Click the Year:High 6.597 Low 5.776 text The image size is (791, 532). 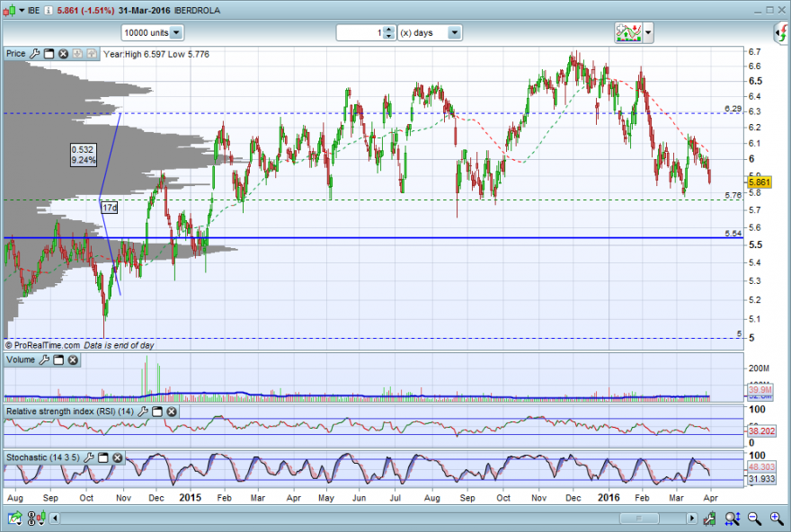(x=156, y=54)
